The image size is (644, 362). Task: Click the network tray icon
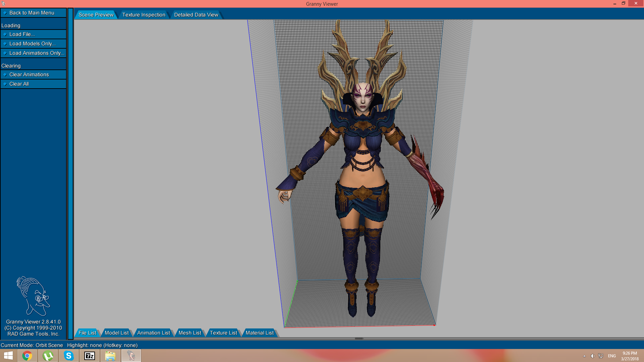coord(601,356)
